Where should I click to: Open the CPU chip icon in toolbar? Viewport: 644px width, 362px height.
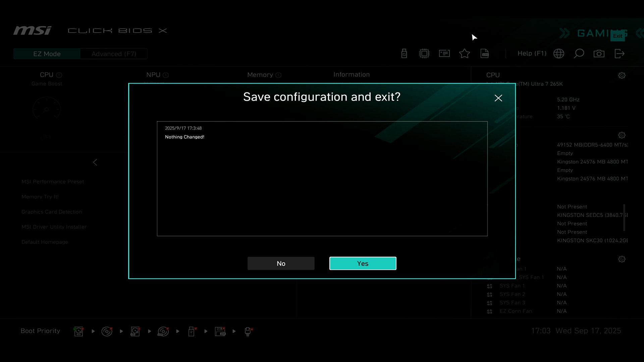[x=424, y=54]
